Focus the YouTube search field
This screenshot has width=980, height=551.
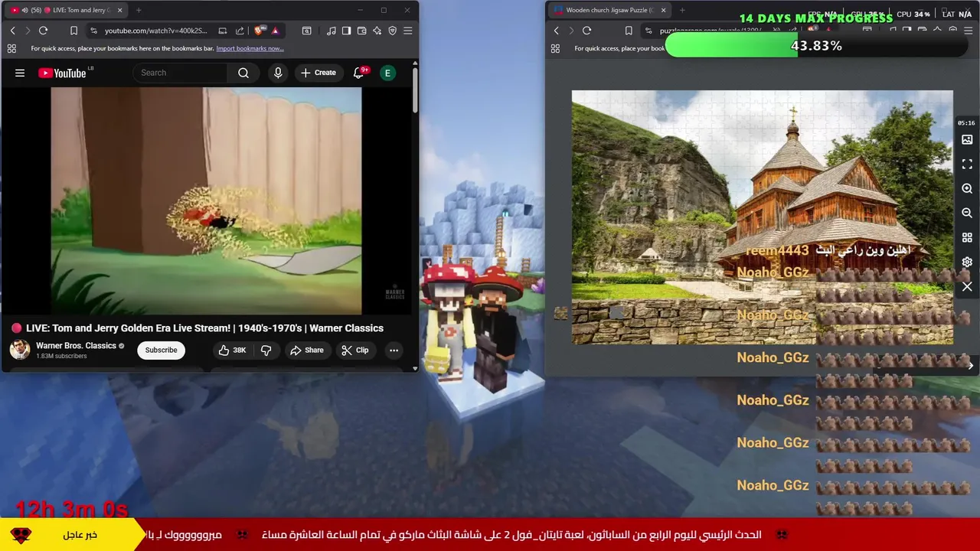point(181,73)
